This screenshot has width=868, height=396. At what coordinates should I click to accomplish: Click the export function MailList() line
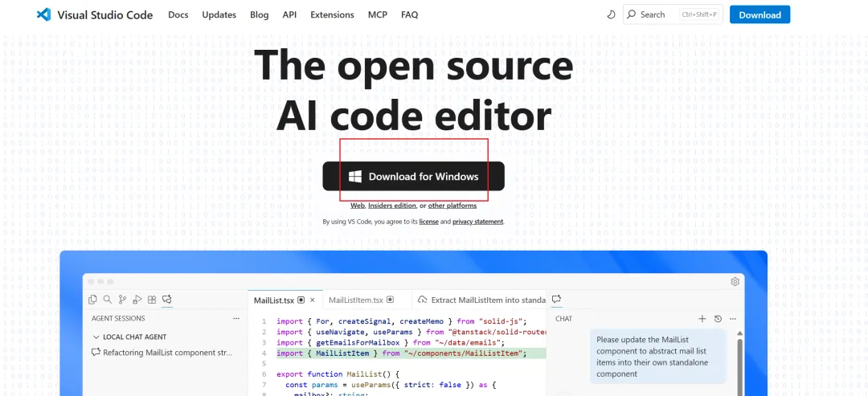(338, 374)
